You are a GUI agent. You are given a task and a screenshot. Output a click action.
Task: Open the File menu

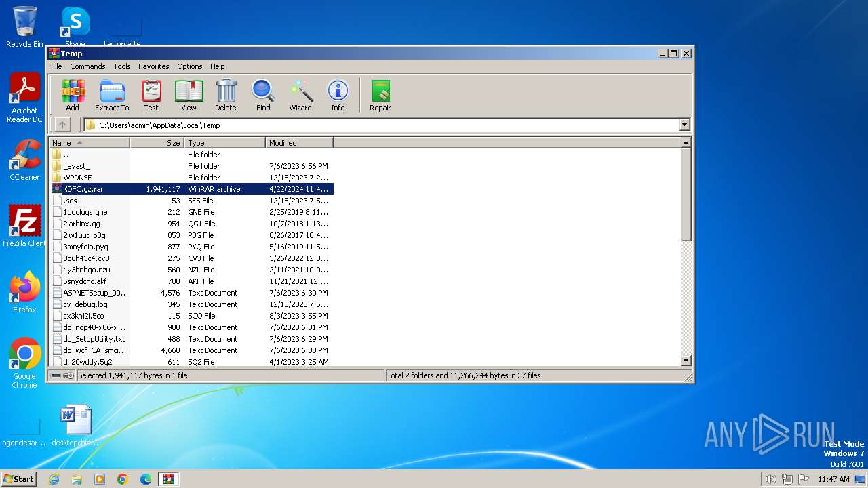(56, 66)
